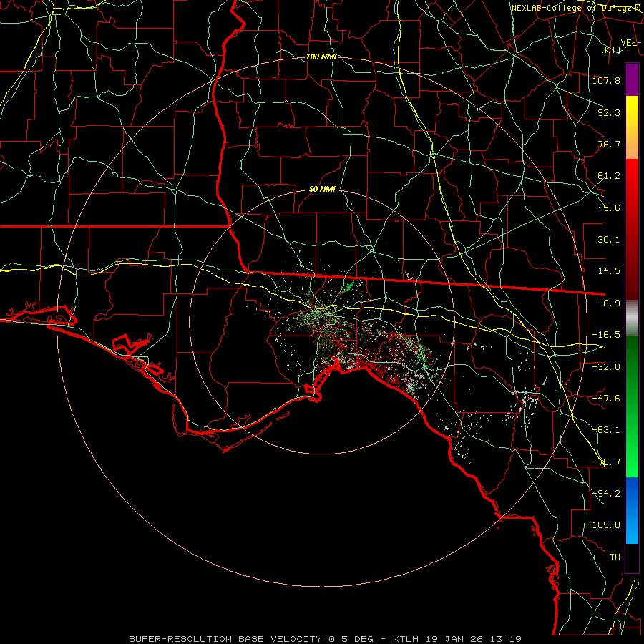Viewport: 644px width, 644px height.
Task: Click the -63.1 velocity scale value
Action: point(606,430)
